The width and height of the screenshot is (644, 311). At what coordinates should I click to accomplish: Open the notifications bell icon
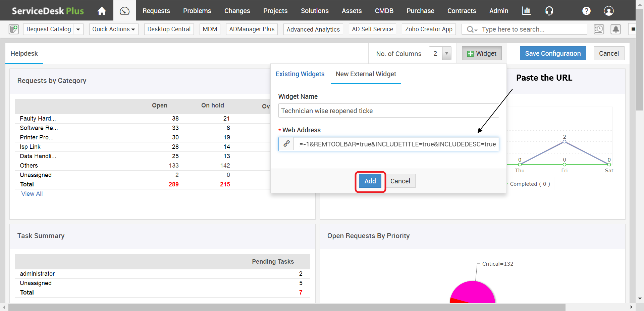616,29
